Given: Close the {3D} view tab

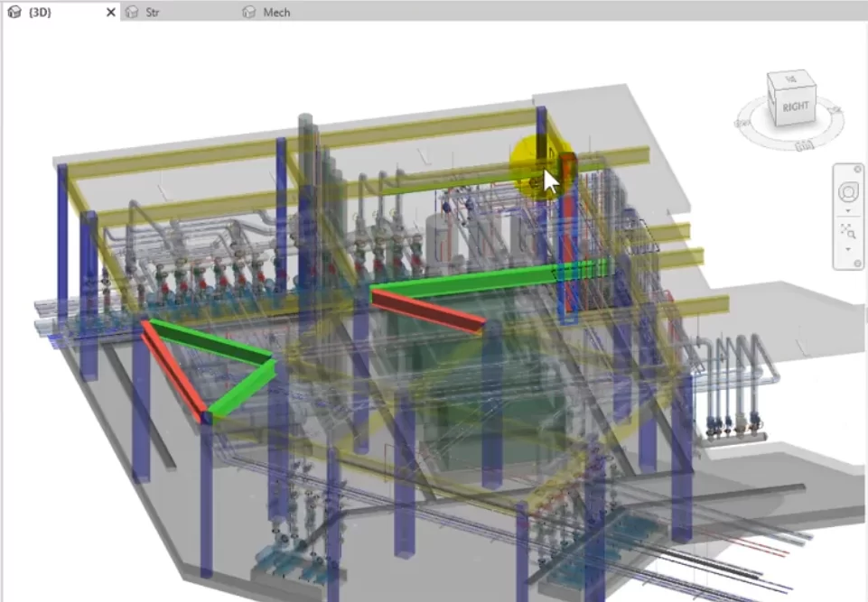Looking at the screenshot, I should [111, 13].
